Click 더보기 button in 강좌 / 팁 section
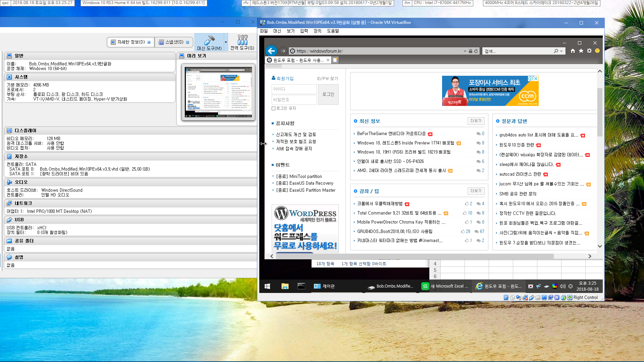This screenshot has width=644, height=362. tap(476, 191)
